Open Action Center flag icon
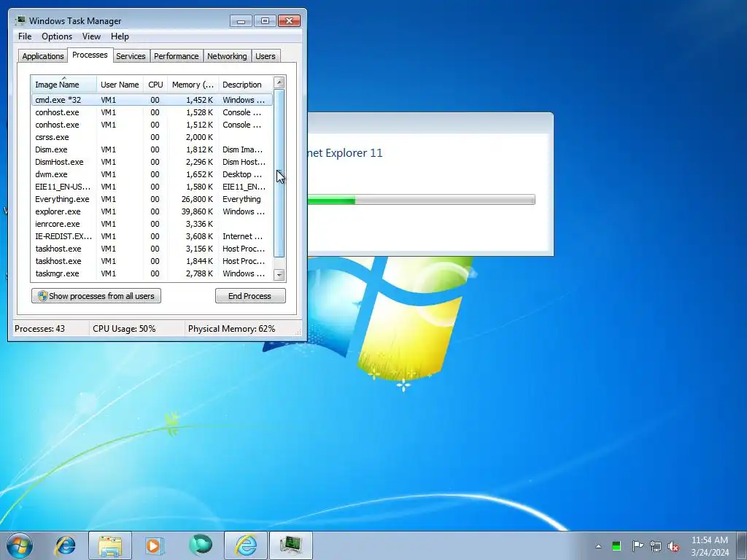 click(637, 545)
